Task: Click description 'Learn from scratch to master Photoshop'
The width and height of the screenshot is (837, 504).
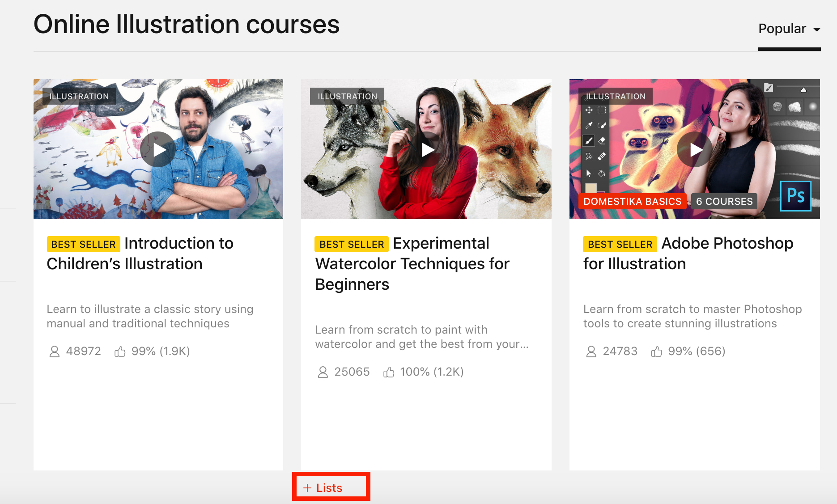Action: coord(693,316)
